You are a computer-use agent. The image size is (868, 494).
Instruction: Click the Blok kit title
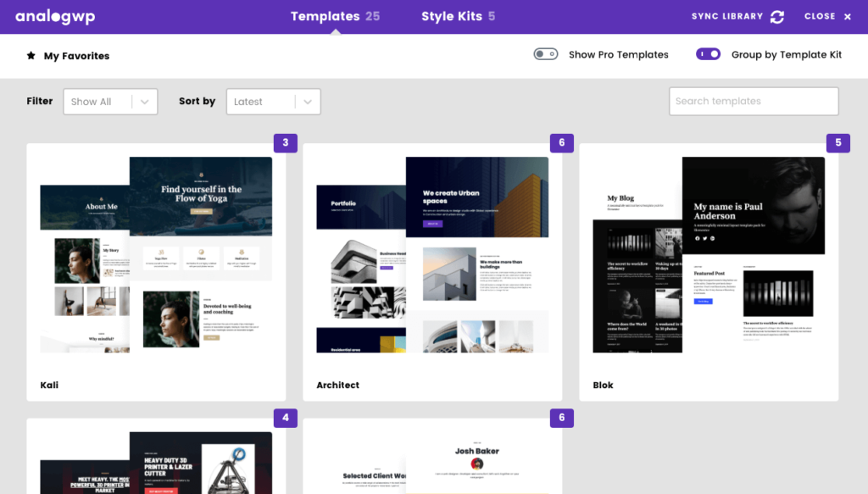coord(603,385)
